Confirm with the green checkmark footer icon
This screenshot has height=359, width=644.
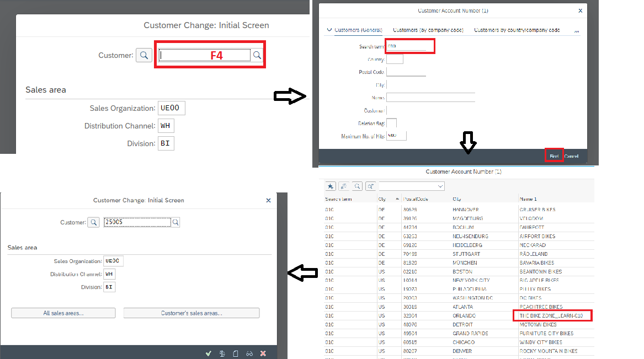(x=209, y=353)
